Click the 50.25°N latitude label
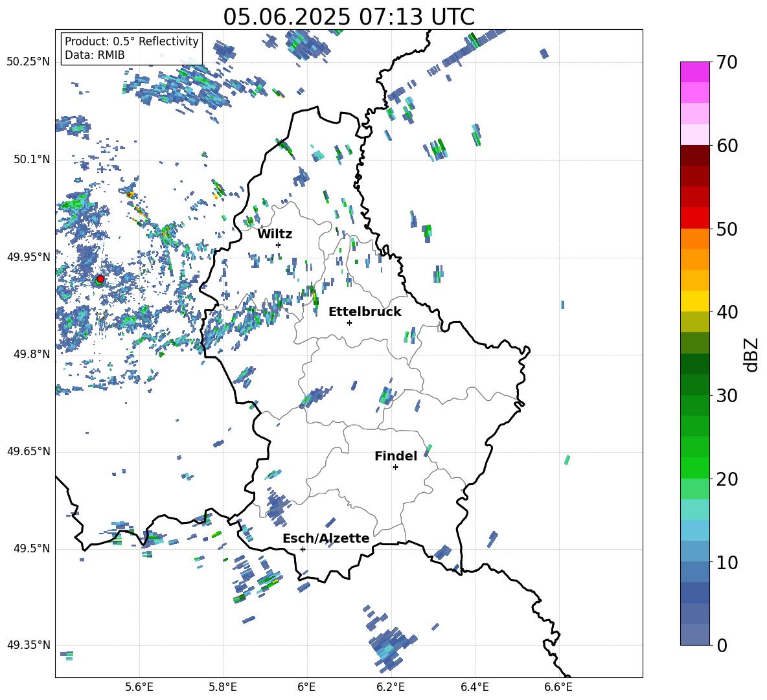Screen dimensions: 767x700 [x=29, y=62]
